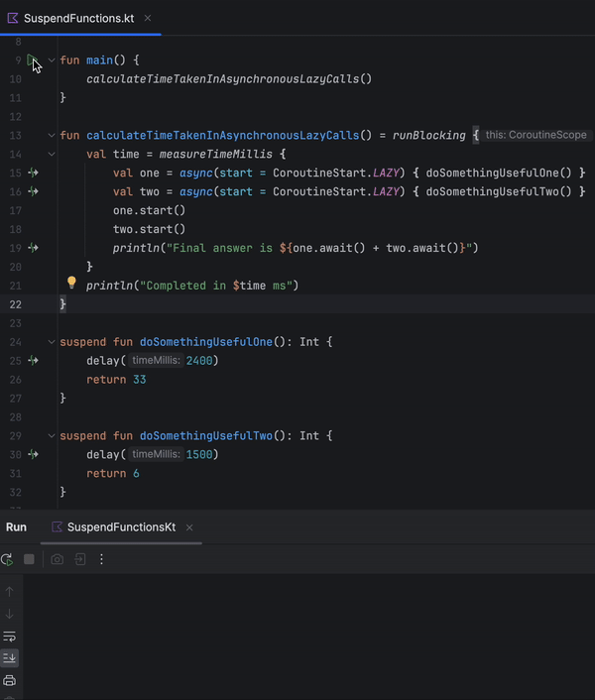Run main function from gutter icon

point(32,60)
